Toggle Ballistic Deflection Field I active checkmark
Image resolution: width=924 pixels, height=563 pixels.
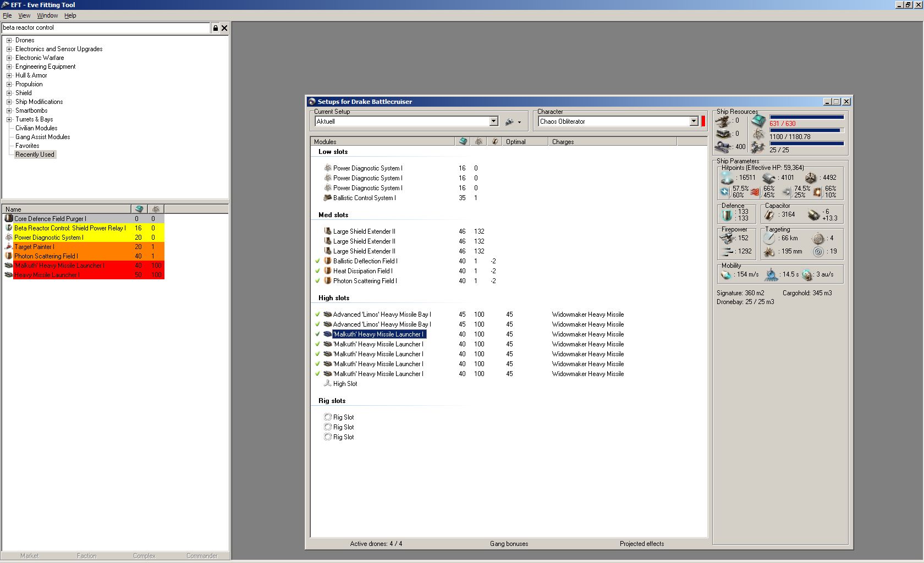pos(317,261)
